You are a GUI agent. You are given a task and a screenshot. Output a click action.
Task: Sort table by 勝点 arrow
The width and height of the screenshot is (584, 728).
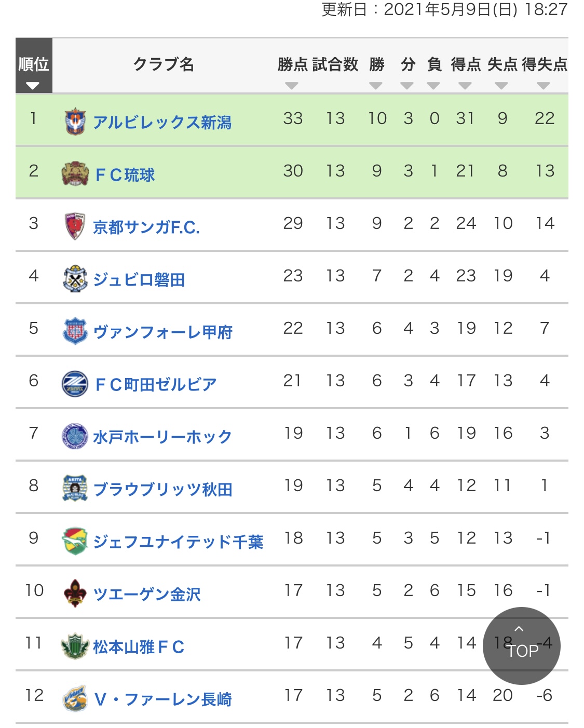click(292, 86)
